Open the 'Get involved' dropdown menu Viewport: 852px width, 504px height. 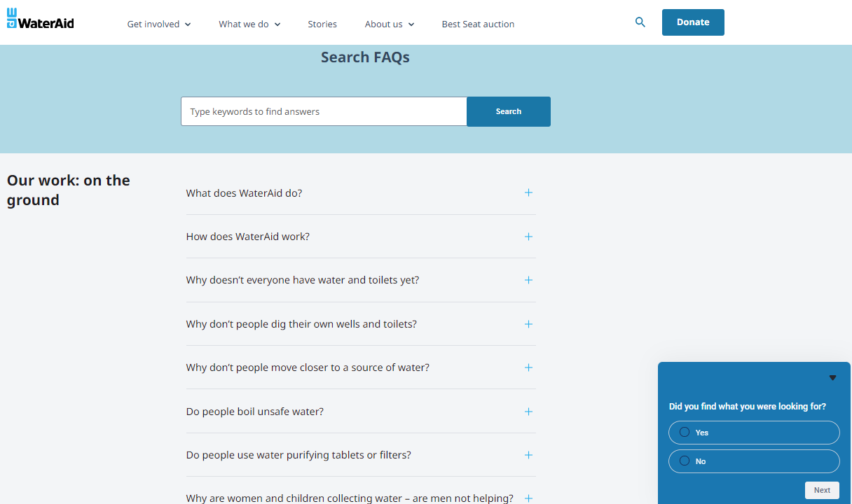(x=158, y=24)
